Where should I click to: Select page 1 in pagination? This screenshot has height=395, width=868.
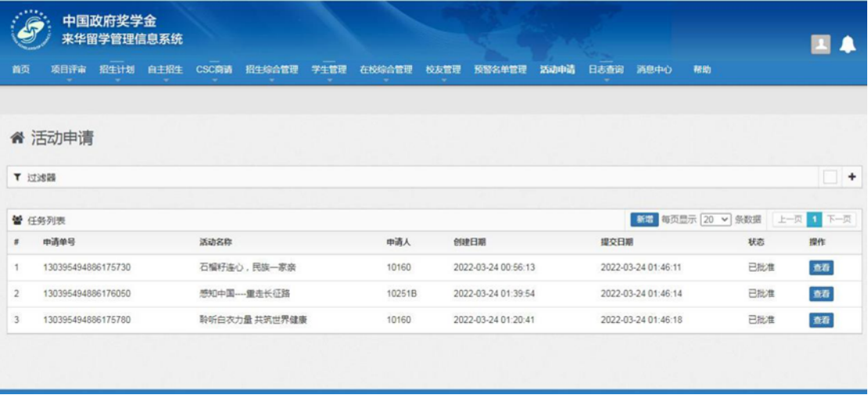pos(815,219)
